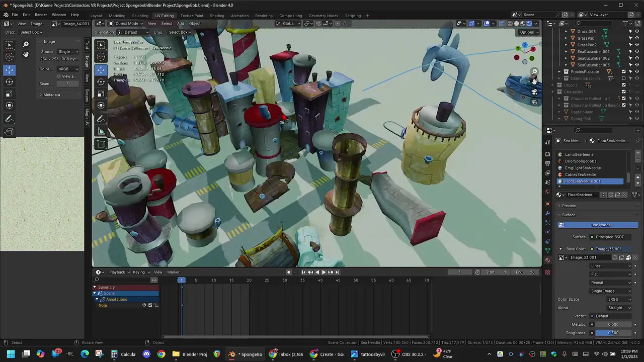Screen dimensions: 644x362
Task: Select the Scale tool in viewport toolbar
Action: [x=101, y=94]
